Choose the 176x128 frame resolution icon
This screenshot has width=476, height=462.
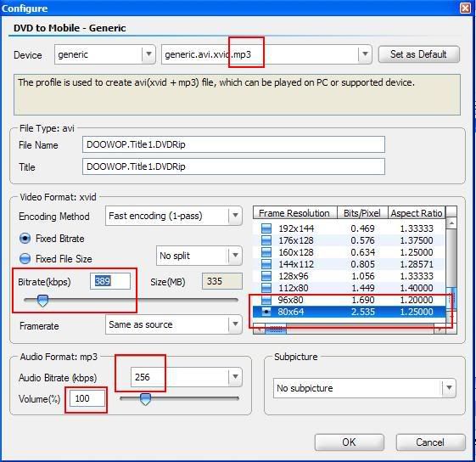click(266, 240)
